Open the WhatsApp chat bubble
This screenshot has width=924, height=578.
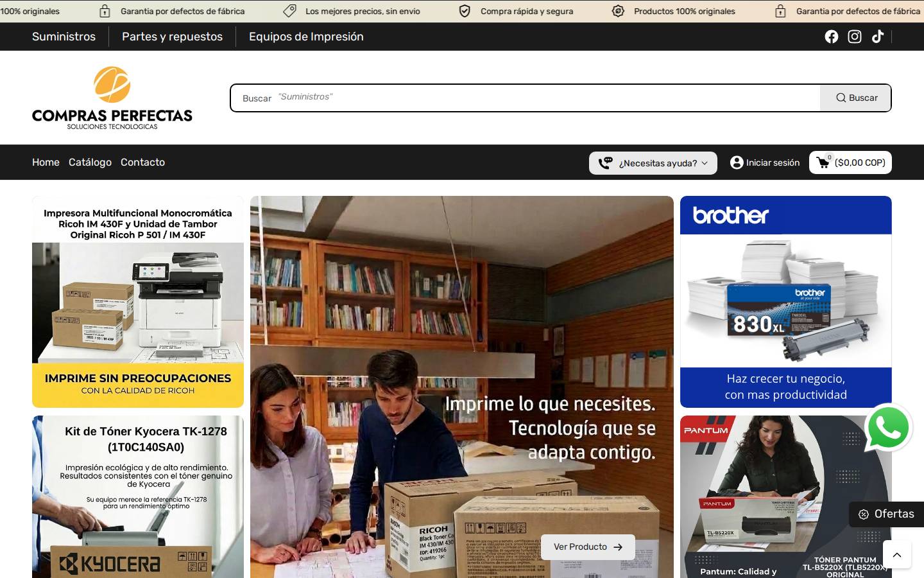(x=889, y=427)
